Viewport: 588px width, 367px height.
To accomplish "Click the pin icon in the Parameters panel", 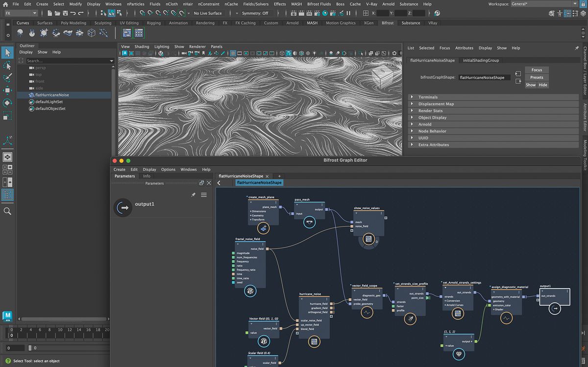I will point(193,195).
